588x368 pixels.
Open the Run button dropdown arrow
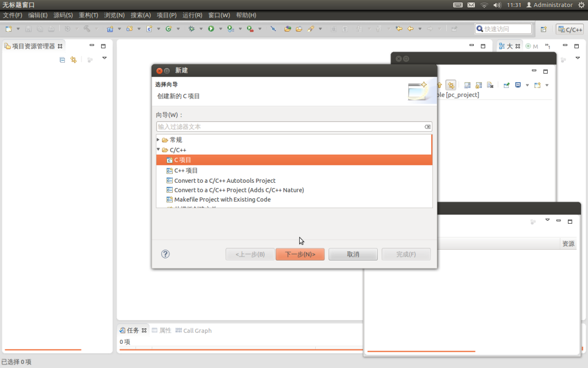pos(220,29)
